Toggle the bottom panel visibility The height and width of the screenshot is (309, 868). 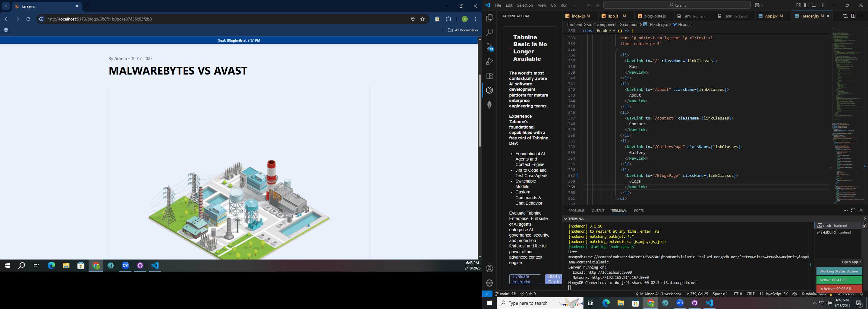(x=814, y=5)
